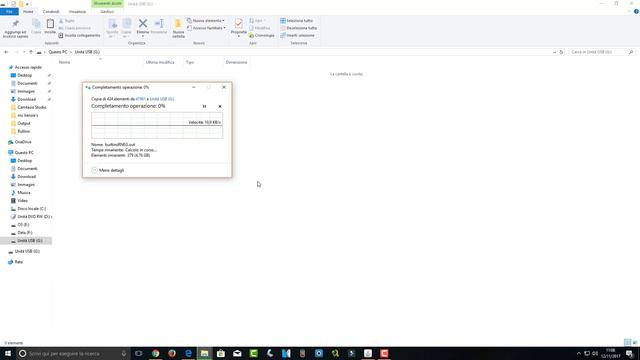Click Cronologia in Apri group

262,36
